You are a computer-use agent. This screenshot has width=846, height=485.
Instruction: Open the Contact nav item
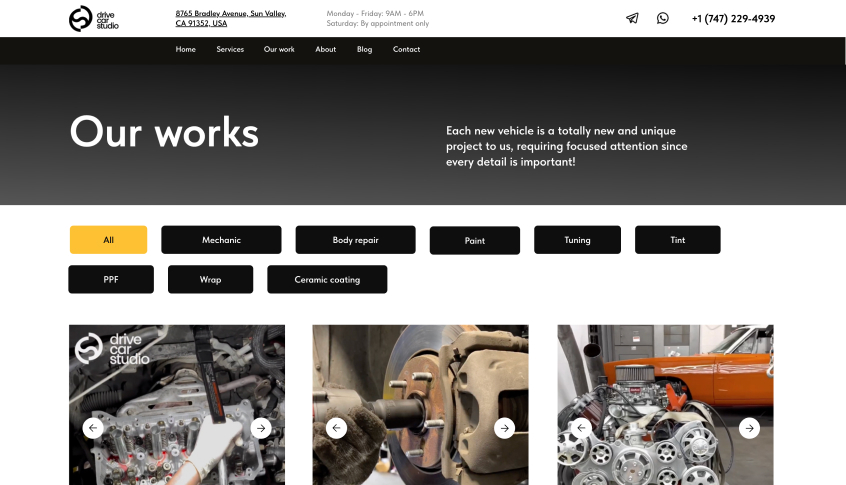click(406, 49)
